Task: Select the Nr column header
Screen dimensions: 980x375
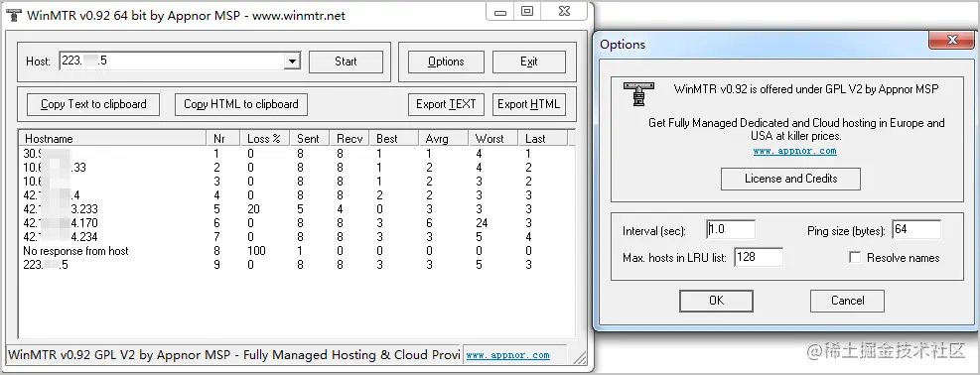Action: click(223, 139)
